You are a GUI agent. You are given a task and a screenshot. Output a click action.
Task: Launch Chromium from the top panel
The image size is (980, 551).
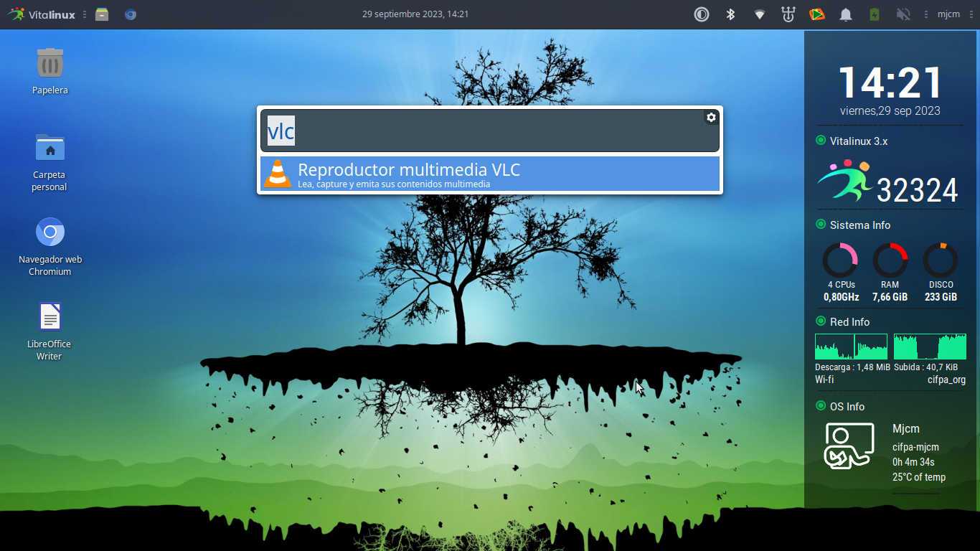[130, 14]
